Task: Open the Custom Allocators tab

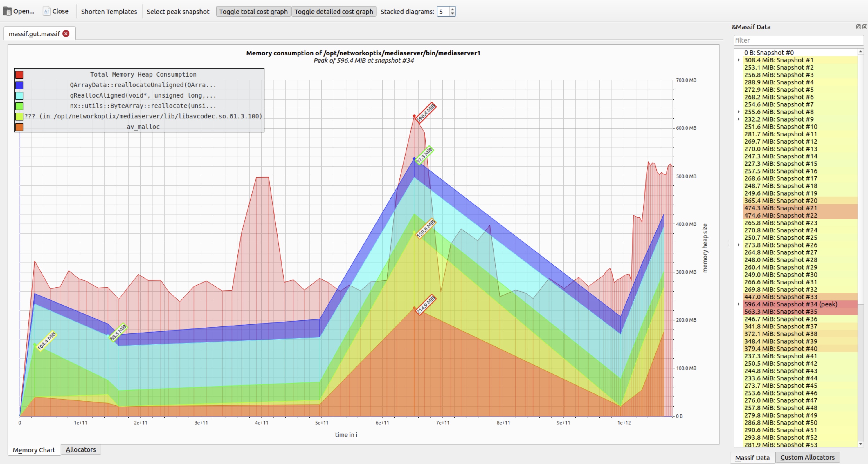Action: tap(807, 457)
